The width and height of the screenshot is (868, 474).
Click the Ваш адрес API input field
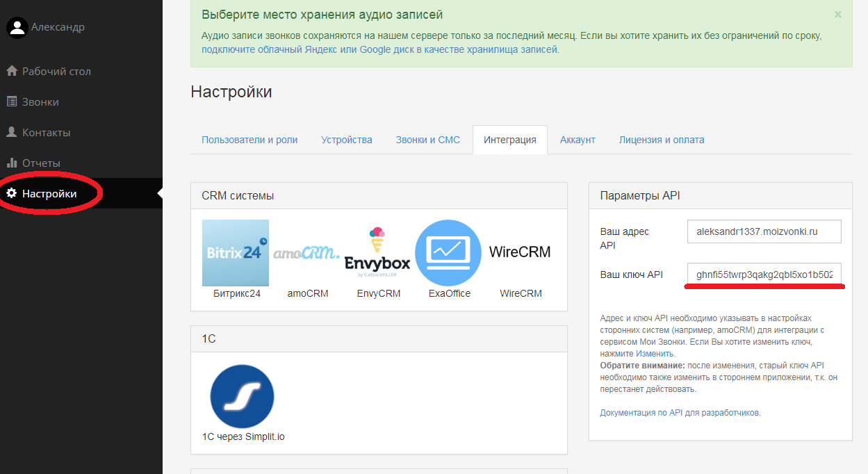click(x=764, y=231)
